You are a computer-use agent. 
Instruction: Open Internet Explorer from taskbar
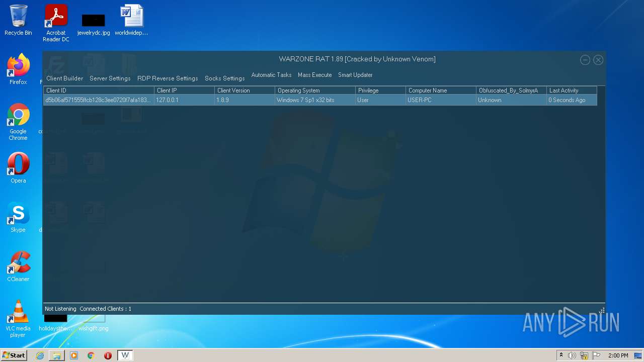(40, 355)
